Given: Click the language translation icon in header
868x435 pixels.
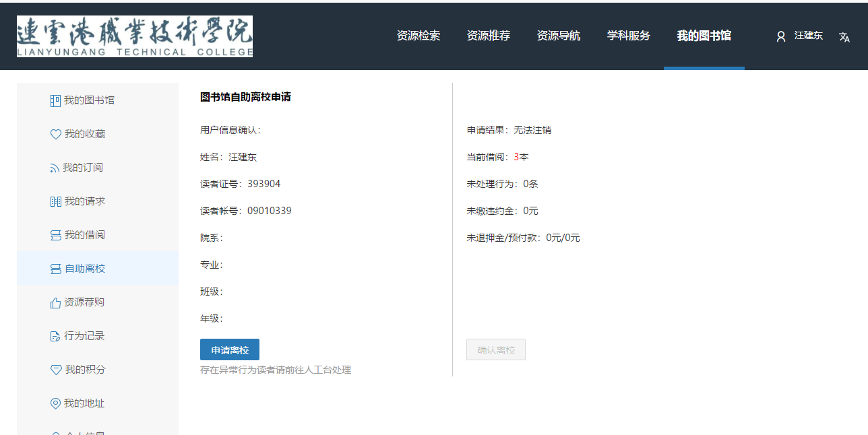Looking at the screenshot, I should point(844,37).
